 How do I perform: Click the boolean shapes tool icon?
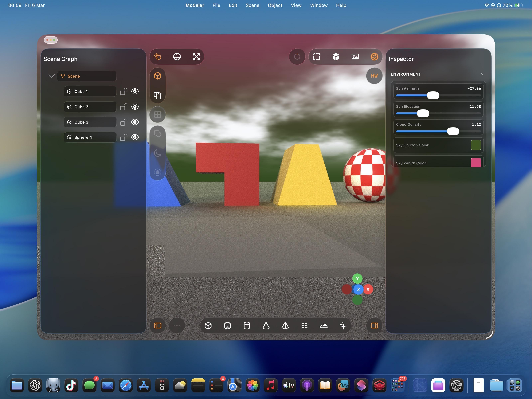pyautogui.click(x=158, y=134)
